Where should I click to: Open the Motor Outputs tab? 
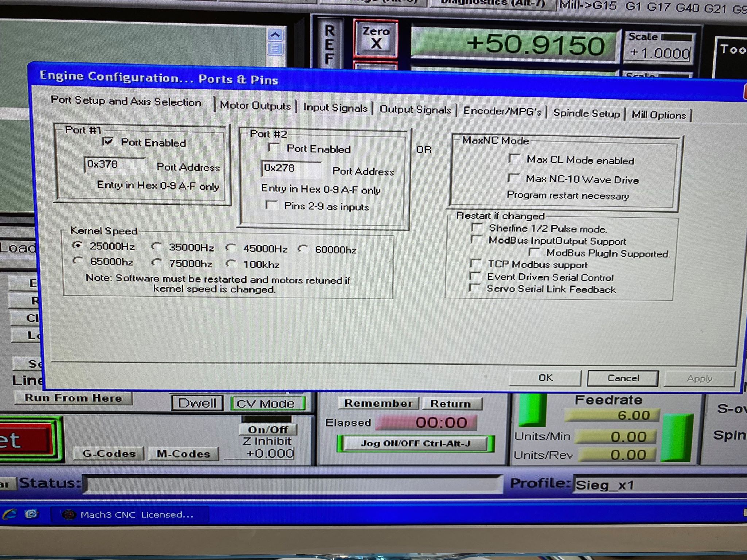click(x=255, y=106)
